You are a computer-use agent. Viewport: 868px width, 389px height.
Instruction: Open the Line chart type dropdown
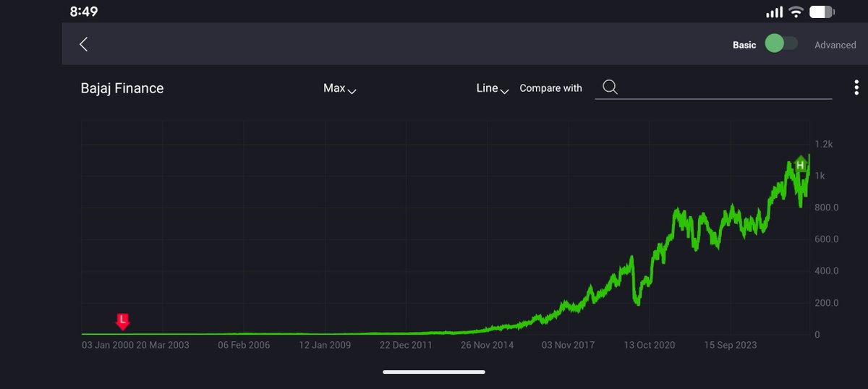[493, 88]
